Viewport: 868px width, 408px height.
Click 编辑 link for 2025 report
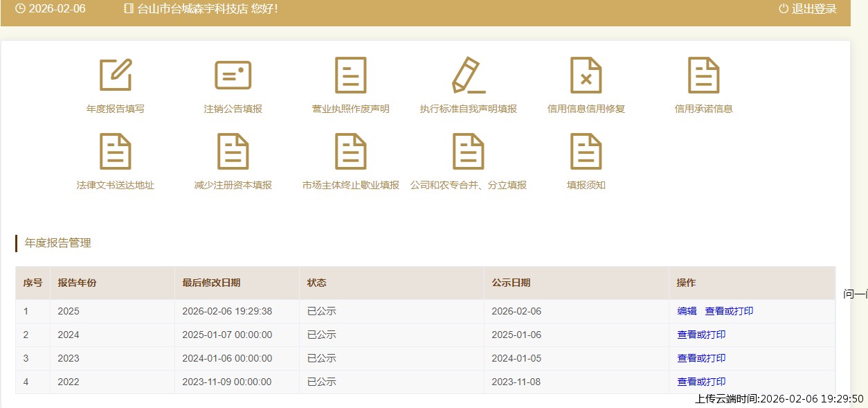click(x=687, y=311)
